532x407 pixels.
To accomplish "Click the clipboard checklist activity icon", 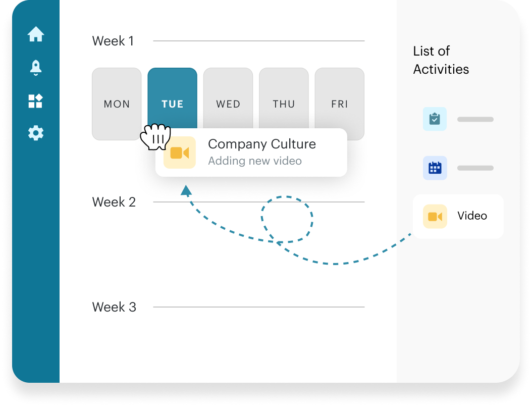I will (x=435, y=119).
